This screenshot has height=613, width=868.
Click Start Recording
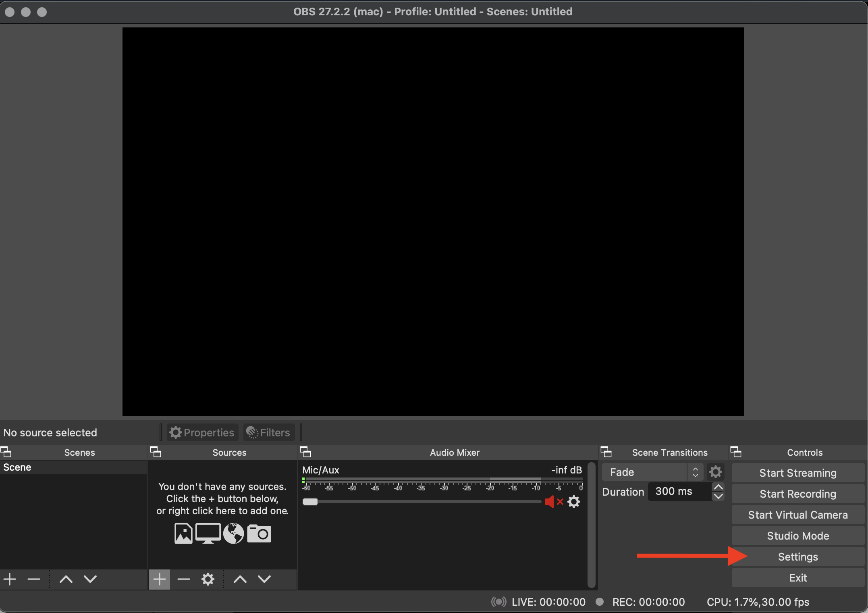pyautogui.click(x=797, y=494)
